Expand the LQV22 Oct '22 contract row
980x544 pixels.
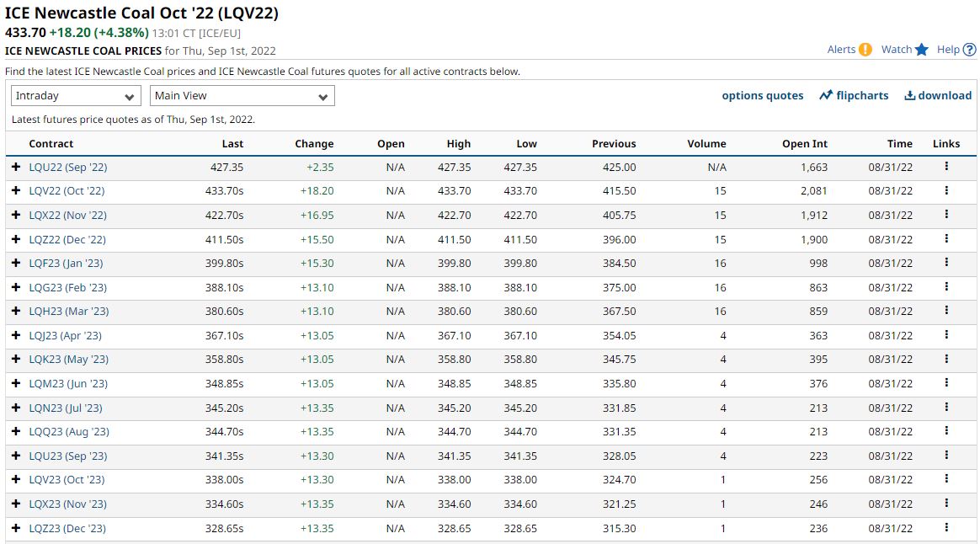16,191
